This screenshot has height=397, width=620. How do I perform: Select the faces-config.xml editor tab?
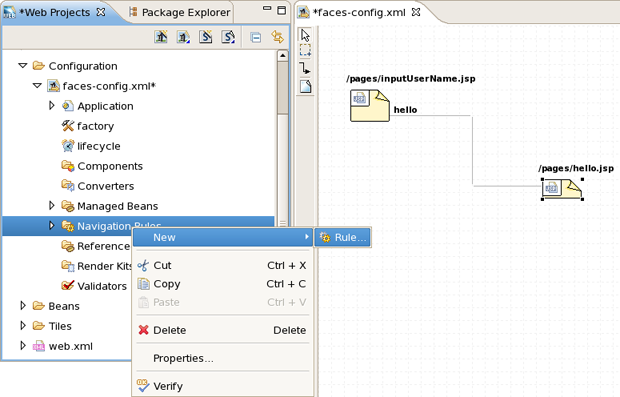coord(358,12)
